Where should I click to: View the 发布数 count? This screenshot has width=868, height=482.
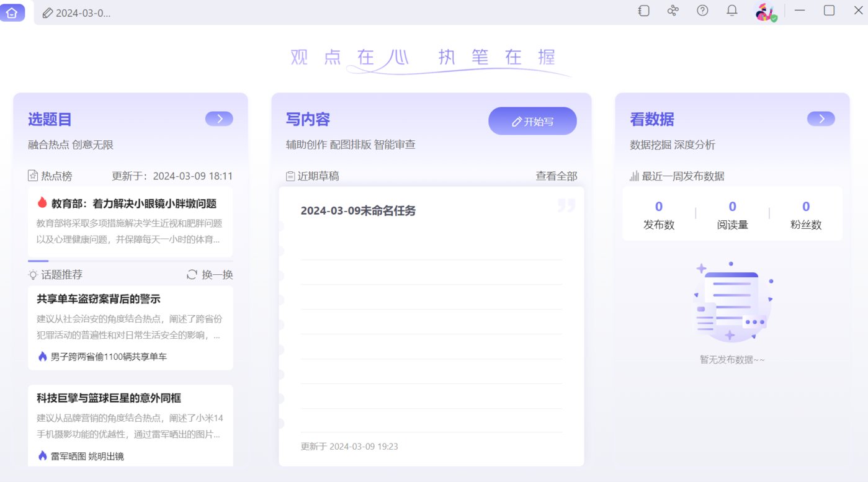(x=659, y=207)
